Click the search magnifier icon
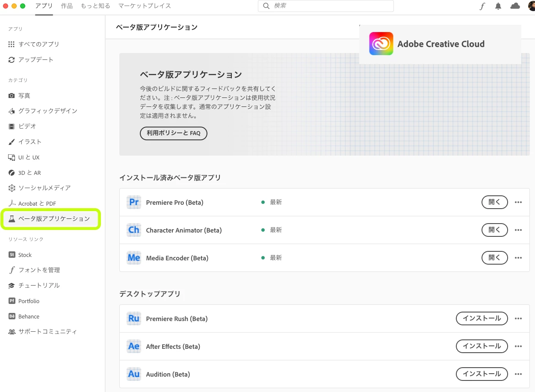Image resolution: width=535 pixels, height=392 pixels. click(x=266, y=6)
